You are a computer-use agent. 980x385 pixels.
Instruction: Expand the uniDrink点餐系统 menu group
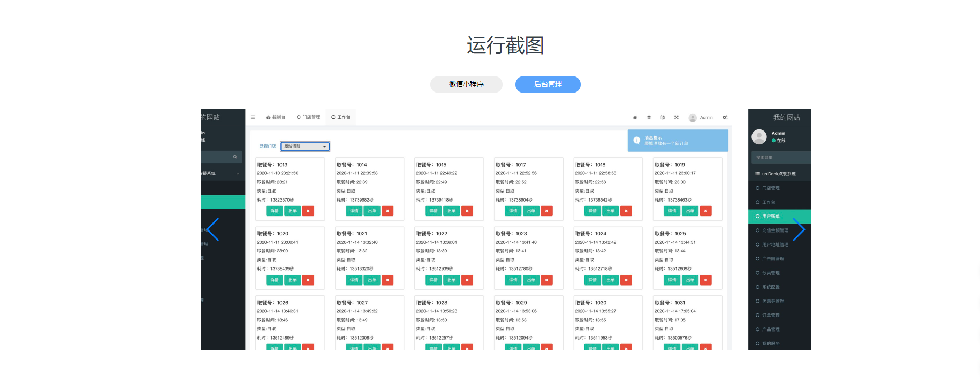(x=779, y=174)
